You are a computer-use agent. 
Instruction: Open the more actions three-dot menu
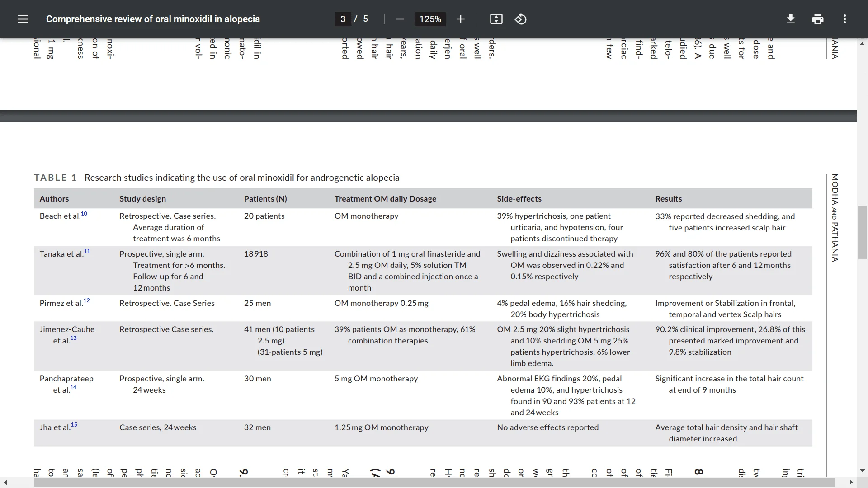point(844,19)
